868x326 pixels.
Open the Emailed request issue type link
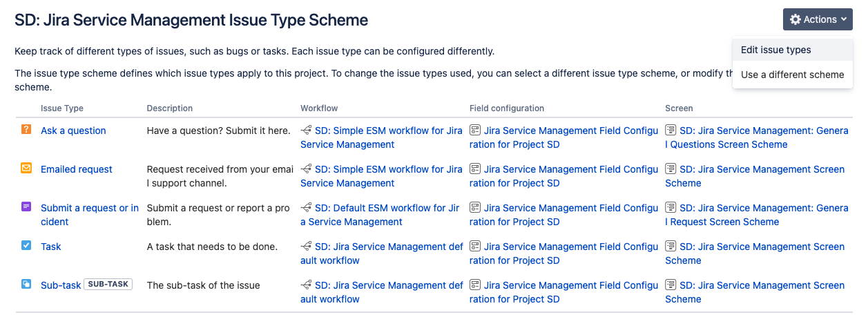point(76,169)
